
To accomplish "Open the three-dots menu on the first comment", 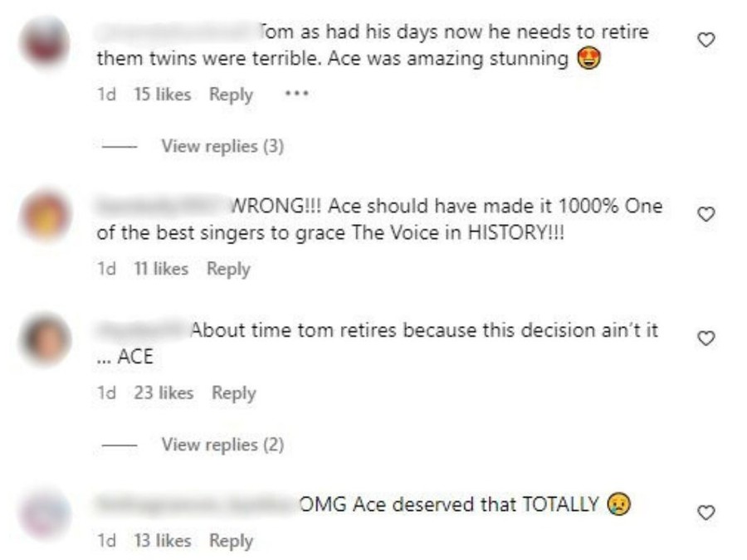I will pos(296,95).
